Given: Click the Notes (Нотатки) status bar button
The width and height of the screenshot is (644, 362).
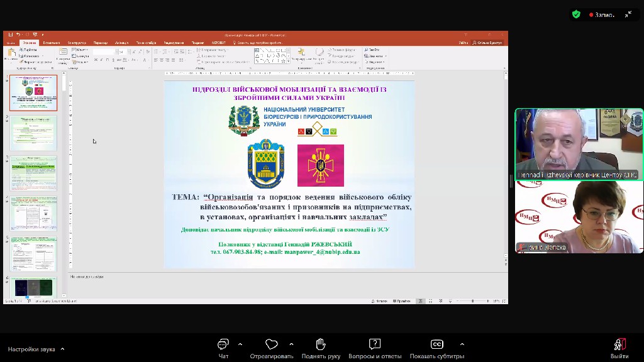Looking at the screenshot, I should point(379,301).
